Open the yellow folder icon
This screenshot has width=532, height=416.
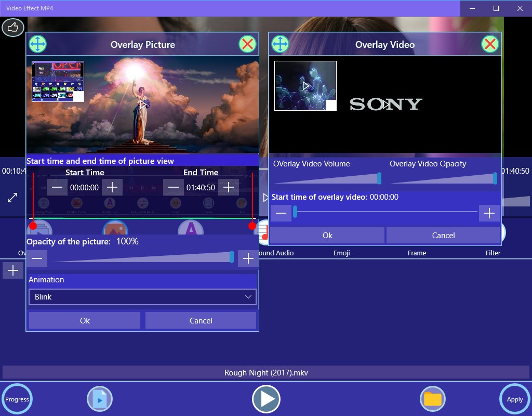[x=433, y=399]
